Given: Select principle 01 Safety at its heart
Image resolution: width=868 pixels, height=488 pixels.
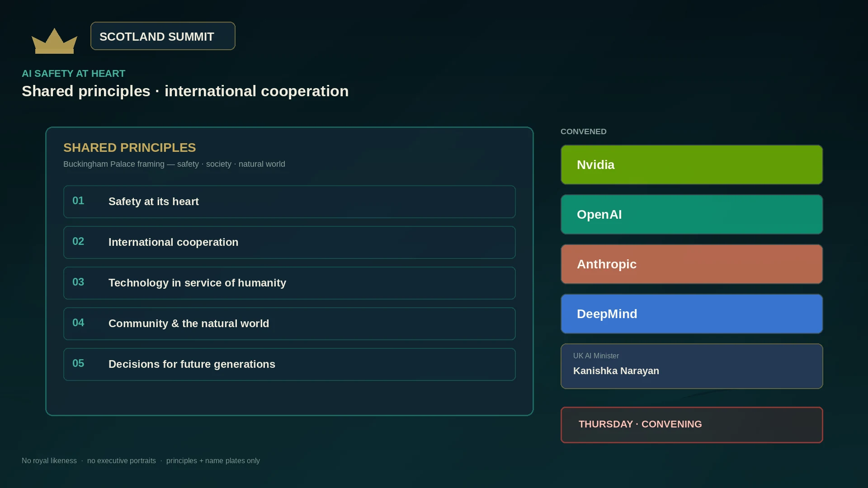Looking at the screenshot, I should click(289, 202).
